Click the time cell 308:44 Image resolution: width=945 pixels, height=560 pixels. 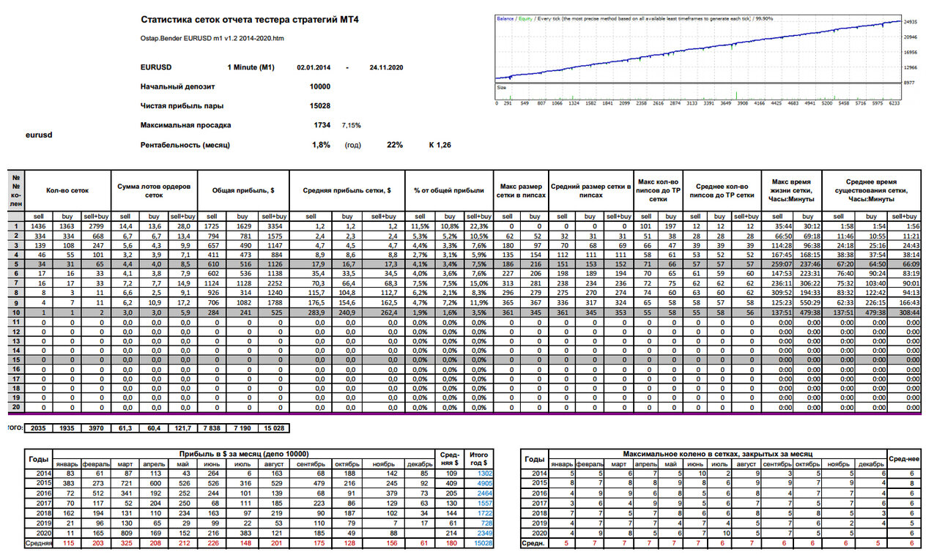(905, 311)
